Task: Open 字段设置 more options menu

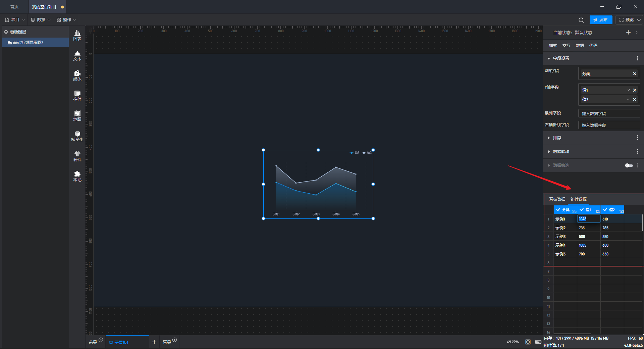Action: (x=637, y=58)
